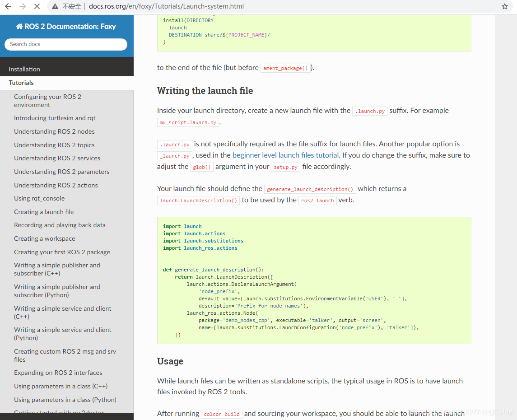Click my_script.launch.py inline code
517x420 pixels.
(188, 123)
